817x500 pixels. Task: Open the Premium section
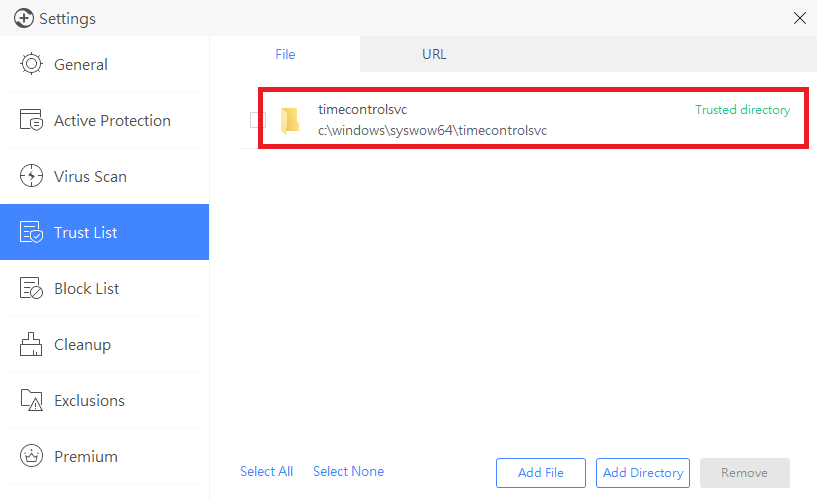click(104, 456)
